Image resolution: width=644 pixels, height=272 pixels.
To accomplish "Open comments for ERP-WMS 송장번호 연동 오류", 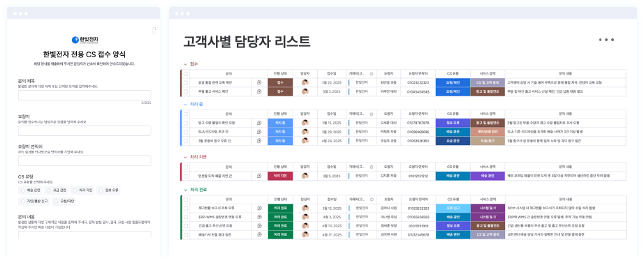I will [x=259, y=217].
